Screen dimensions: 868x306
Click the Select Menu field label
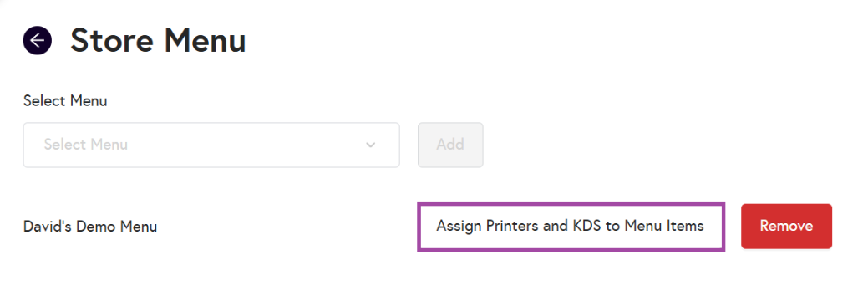point(65,100)
